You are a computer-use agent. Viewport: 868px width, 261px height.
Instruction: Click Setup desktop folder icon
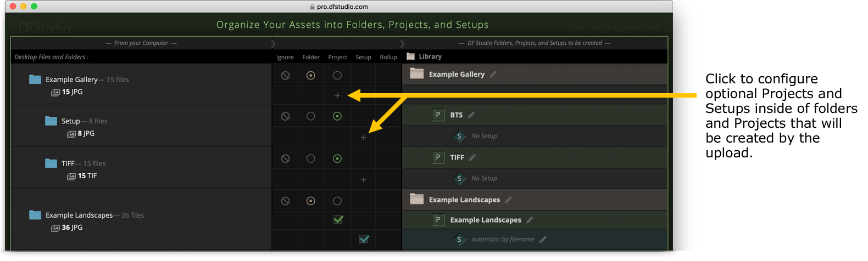click(x=51, y=121)
